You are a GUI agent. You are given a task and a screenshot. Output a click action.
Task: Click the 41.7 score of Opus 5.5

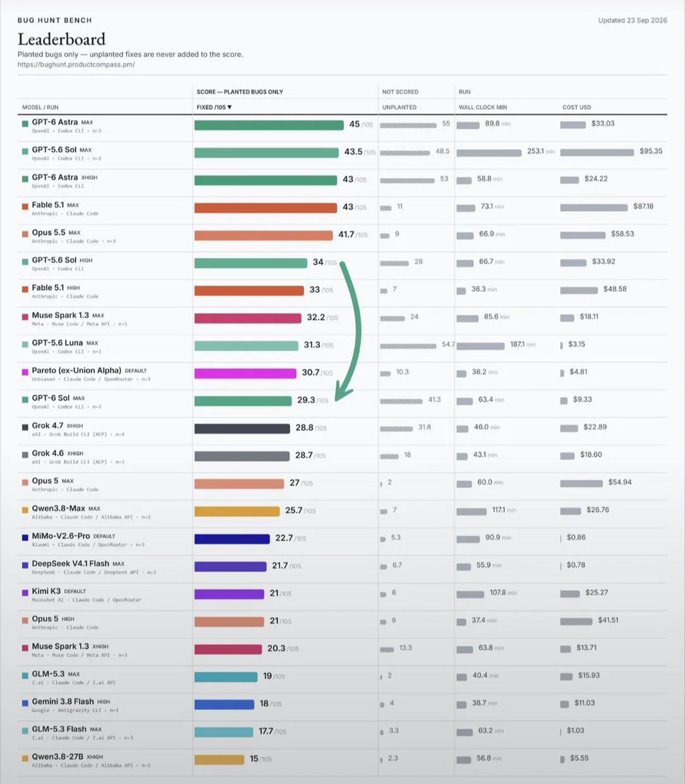[346, 235]
